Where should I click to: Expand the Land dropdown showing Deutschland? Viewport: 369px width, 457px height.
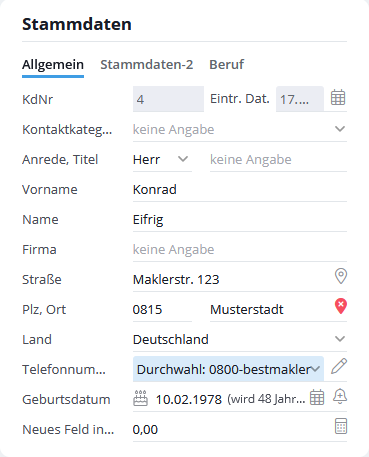240,339
